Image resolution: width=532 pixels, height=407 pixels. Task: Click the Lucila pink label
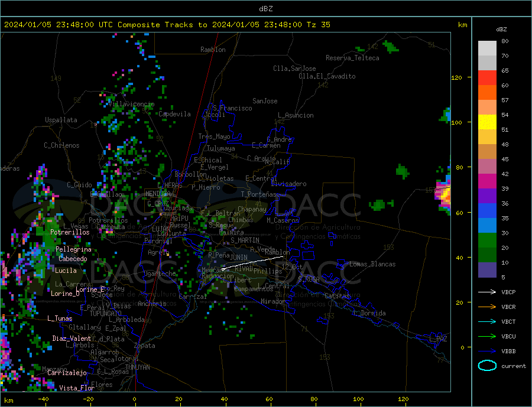pyautogui.click(x=66, y=271)
